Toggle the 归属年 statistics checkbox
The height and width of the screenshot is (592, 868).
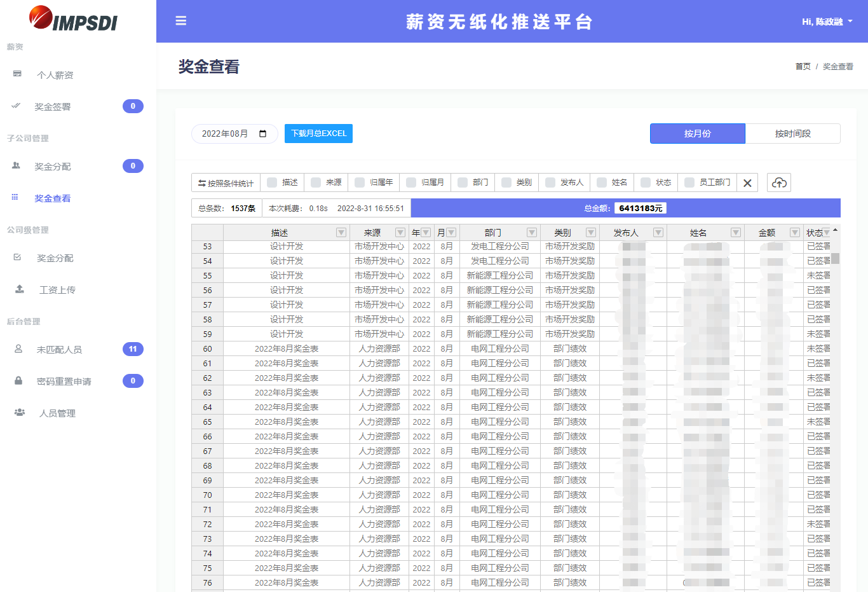360,182
